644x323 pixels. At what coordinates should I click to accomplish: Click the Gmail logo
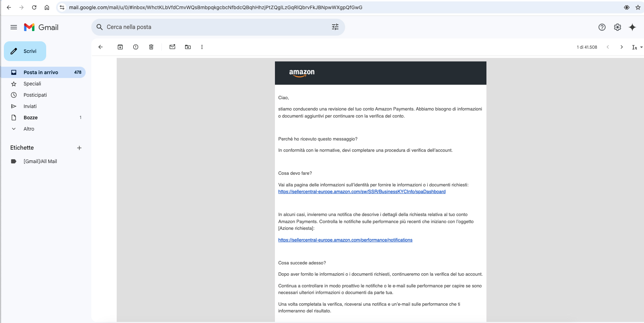[41, 27]
